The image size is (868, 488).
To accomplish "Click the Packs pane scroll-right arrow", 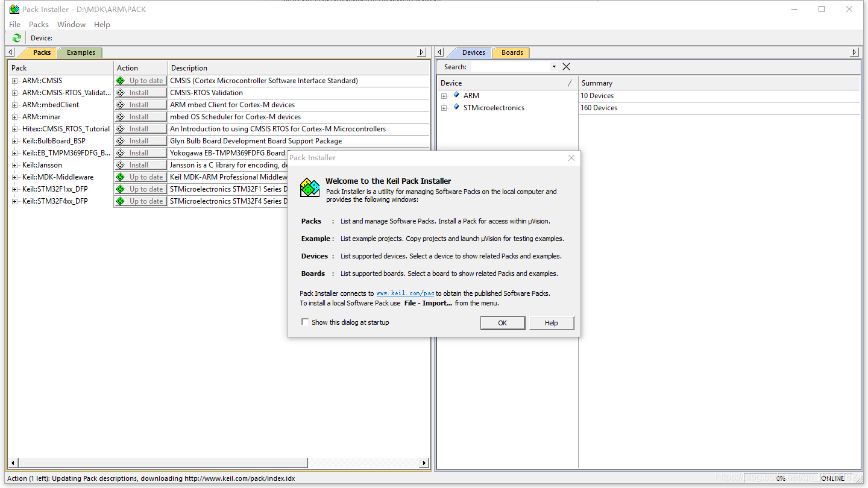I will coord(424,463).
